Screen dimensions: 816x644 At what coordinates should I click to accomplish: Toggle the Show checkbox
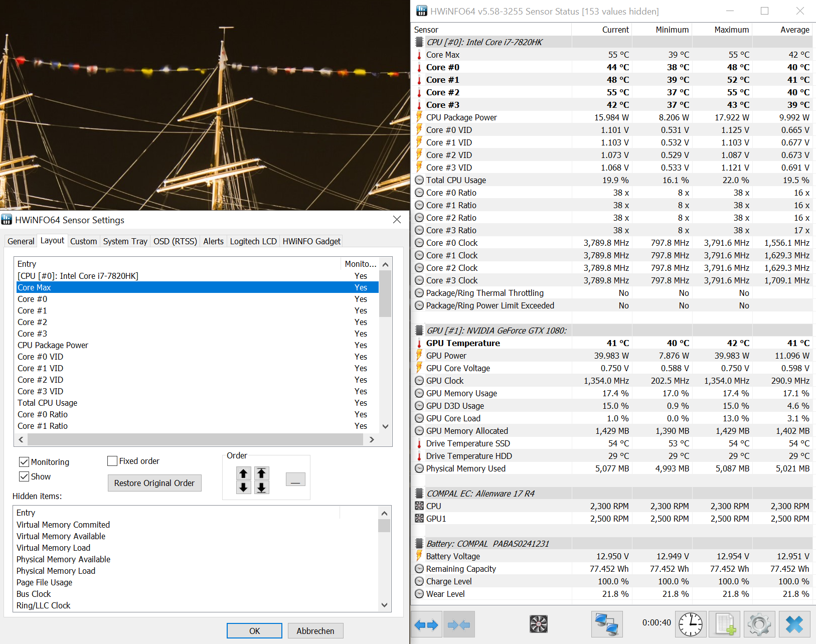point(24,476)
